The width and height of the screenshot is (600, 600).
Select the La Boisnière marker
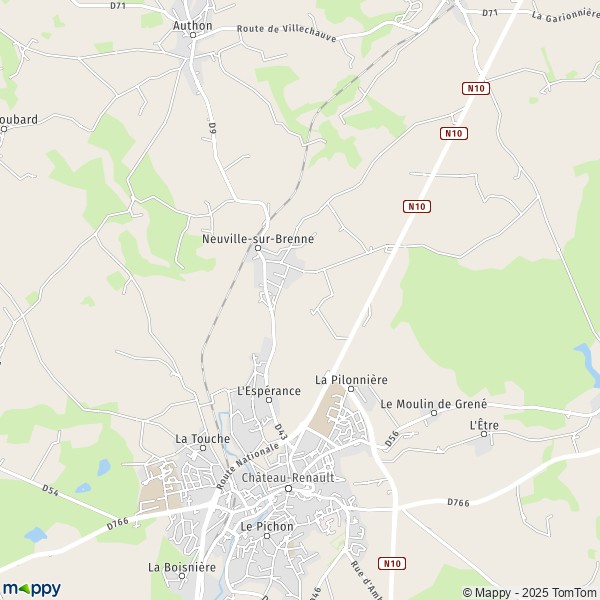click(x=182, y=576)
